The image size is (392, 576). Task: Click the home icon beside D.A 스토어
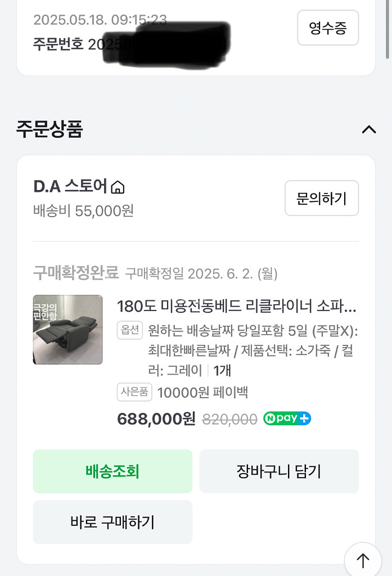(118, 187)
